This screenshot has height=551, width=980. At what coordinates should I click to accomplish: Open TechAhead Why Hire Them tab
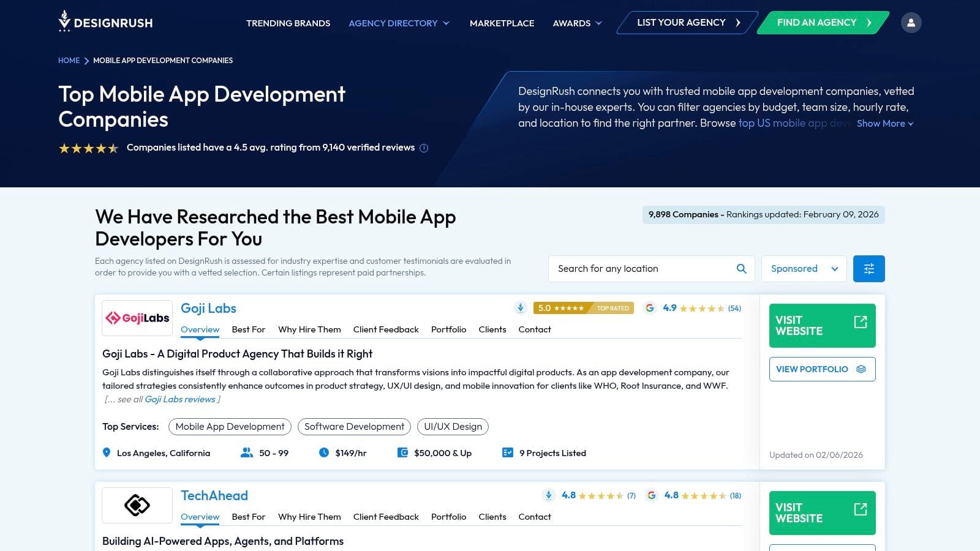309,517
